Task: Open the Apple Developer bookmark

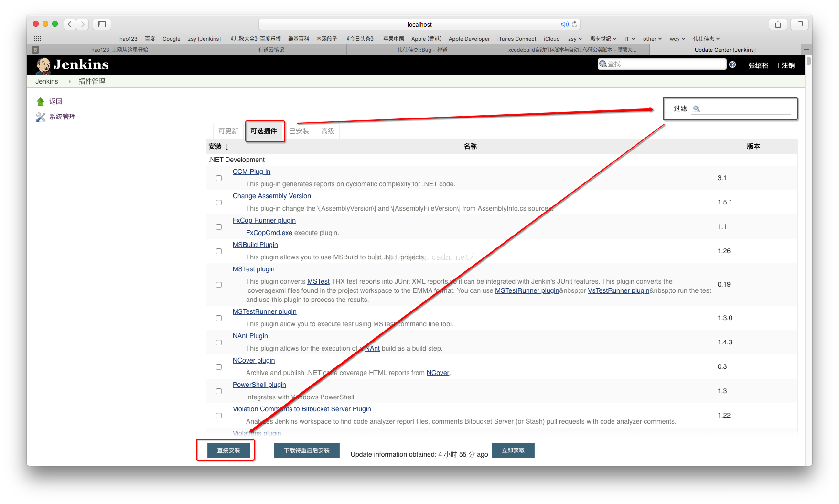Action: click(x=469, y=39)
